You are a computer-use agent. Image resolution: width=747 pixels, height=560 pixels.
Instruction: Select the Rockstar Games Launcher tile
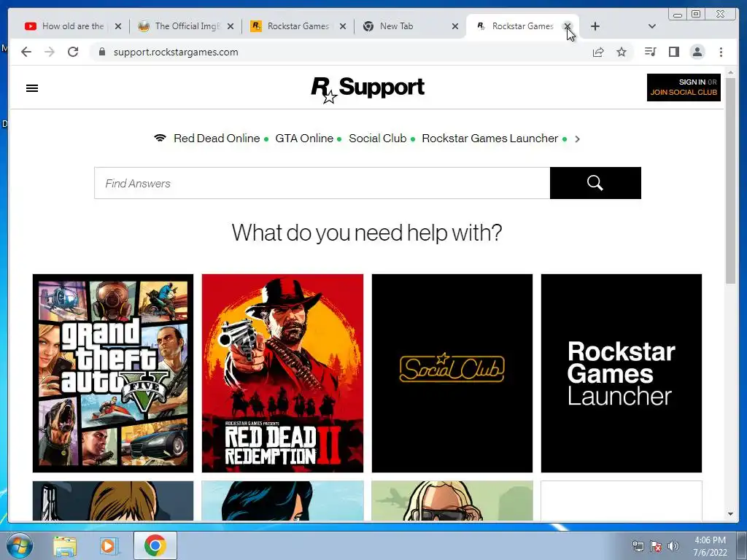(x=622, y=373)
